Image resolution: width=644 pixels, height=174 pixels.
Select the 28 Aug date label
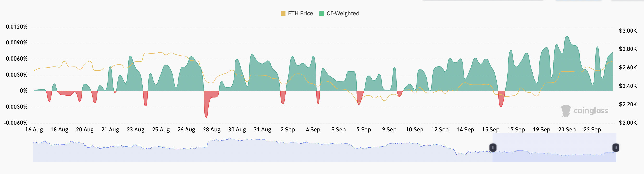(211, 130)
